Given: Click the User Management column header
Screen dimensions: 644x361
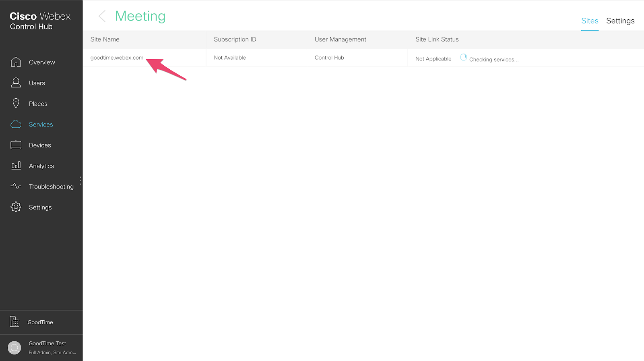Looking at the screenshot, I should click(341, 39).
